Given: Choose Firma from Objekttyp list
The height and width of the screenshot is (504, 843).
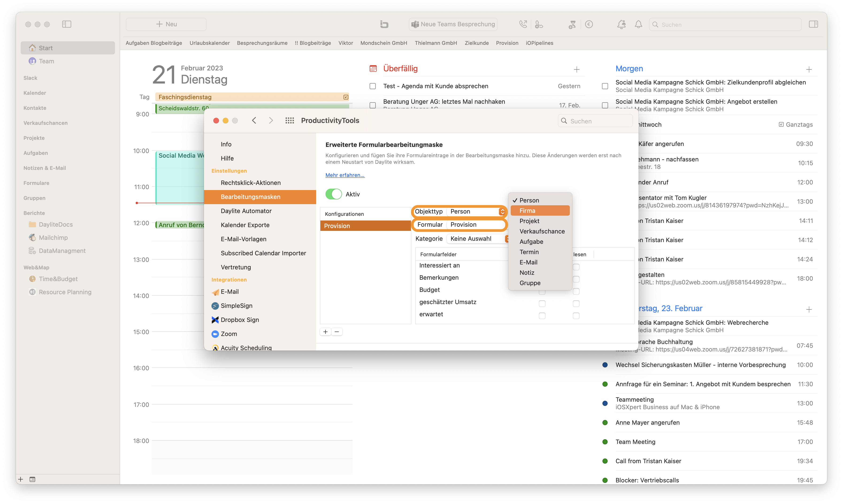Looking at the screenshot, I should tap(540, 210).
